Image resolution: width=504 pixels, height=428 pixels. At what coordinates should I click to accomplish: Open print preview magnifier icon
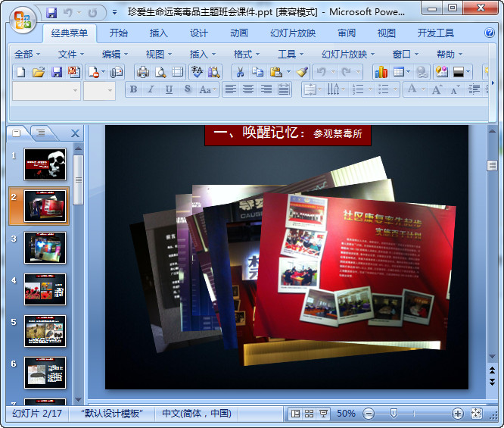(x=160, y=72)
